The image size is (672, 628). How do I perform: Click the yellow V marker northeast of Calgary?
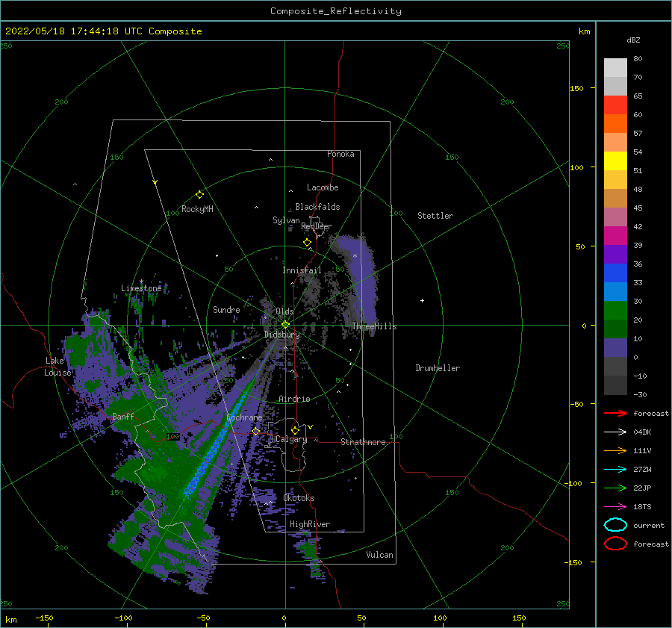[x=311, y=427]
